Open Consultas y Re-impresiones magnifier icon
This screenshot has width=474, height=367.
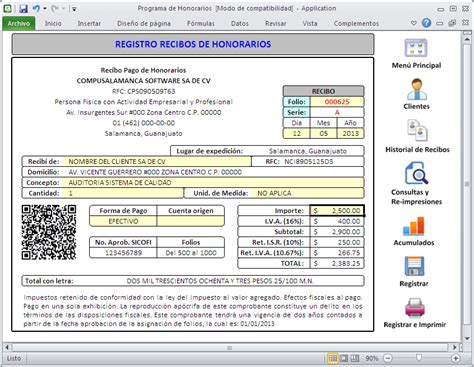(416, 173)
